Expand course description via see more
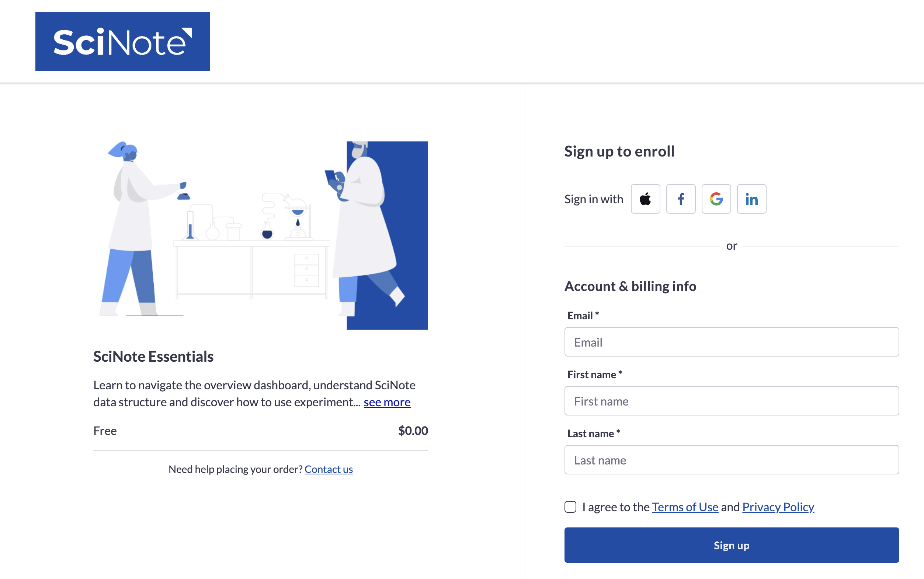Image resolution: width=924 pixels, height=579 pixels. click(x=387, y=402)
